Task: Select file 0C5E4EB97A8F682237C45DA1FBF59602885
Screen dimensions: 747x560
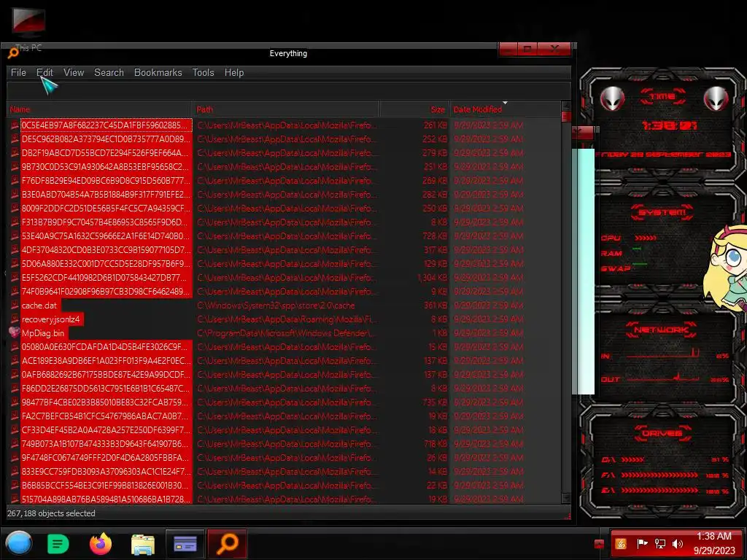Action: pyautogui.click(x=106, y=125)
